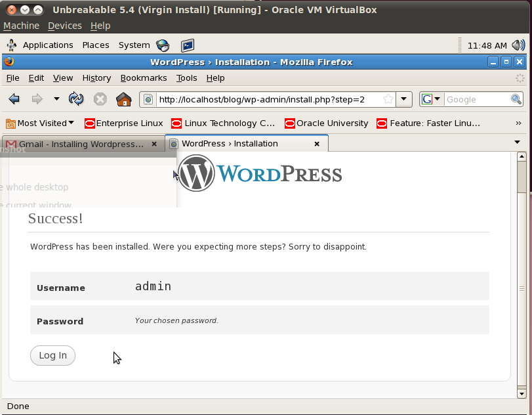
Task: Click the Most Visited folder icon
Action: click(10, 123)
